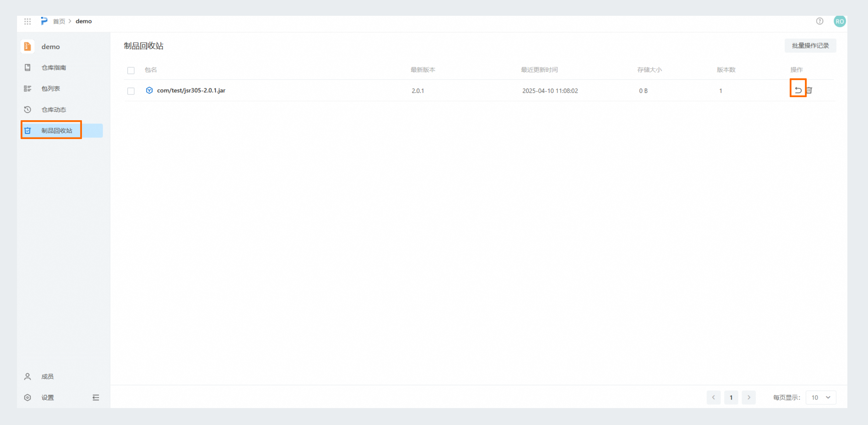Go to next page with right chevron
This screenshot has width=868, height=425.
click(x=748, y=397)
